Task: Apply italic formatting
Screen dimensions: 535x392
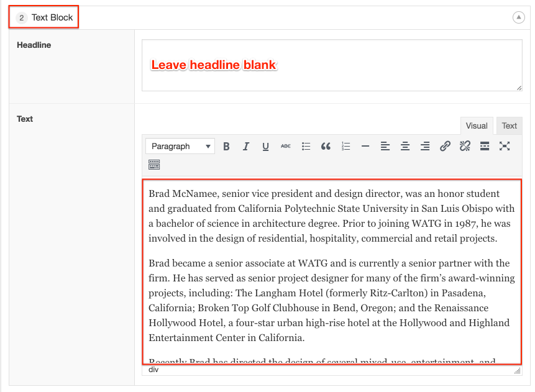Action: 246,147
